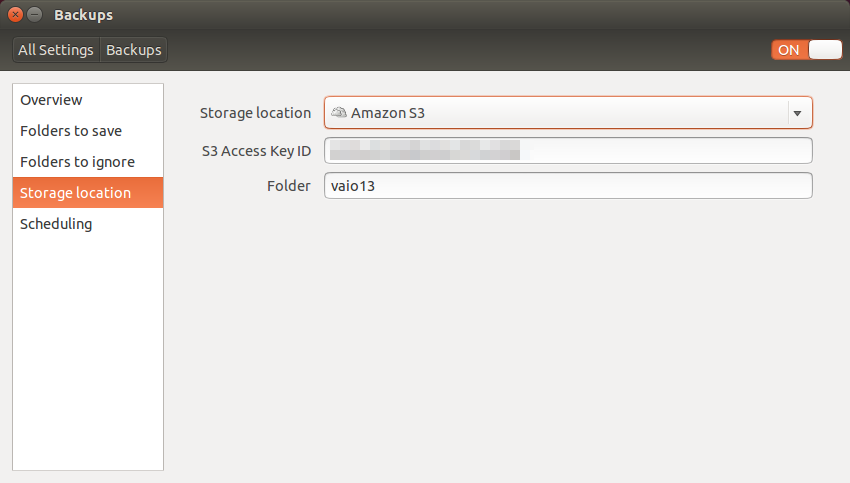
Task: Open the Amazon S3 combo box
Action: coord(568,113)
